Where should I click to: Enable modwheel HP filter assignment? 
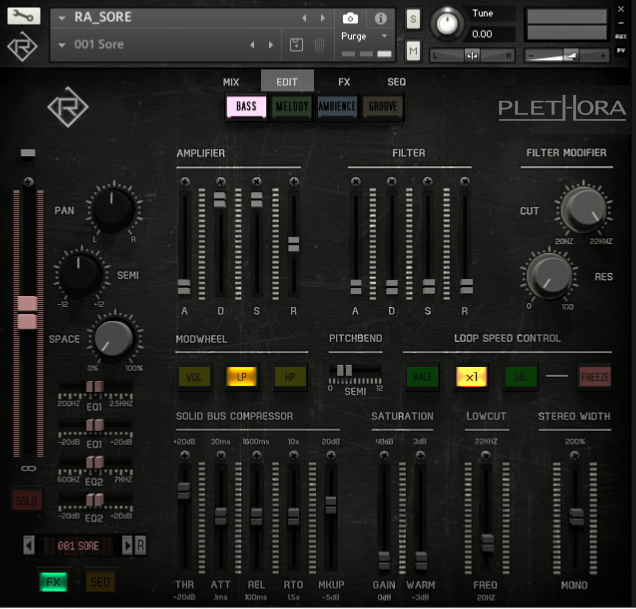pyautogui.click(x=290, y=377)
